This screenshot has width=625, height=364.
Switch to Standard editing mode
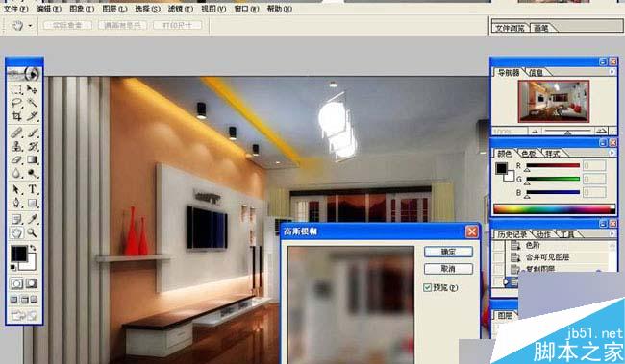point(16,283)
